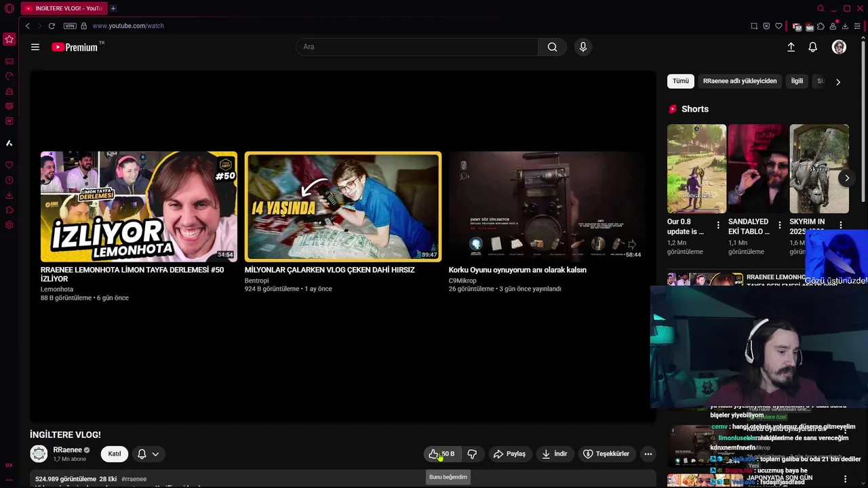This screenshot has height=488, width=868.
Task: View site security lock info
Action: pos(83,26)
